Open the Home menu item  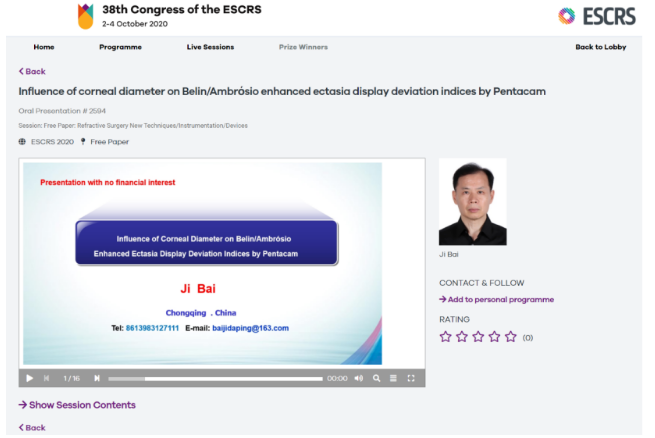click(44, 47)
